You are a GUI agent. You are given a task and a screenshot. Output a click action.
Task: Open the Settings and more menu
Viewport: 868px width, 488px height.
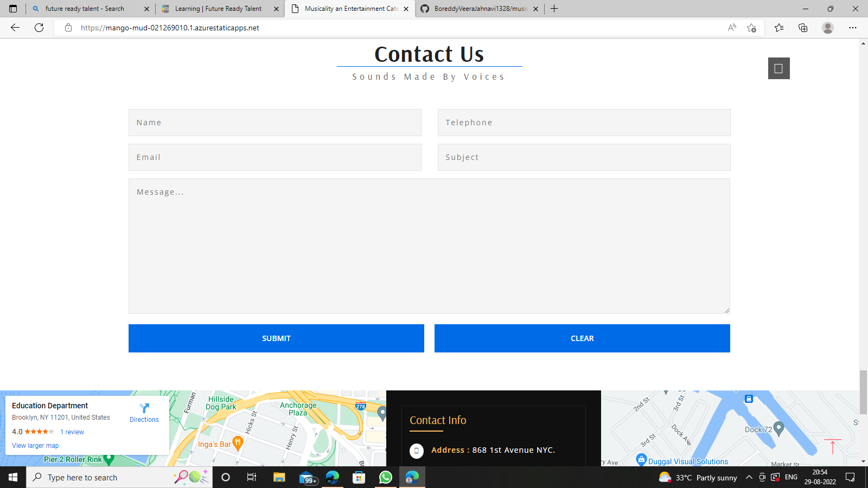853,28
